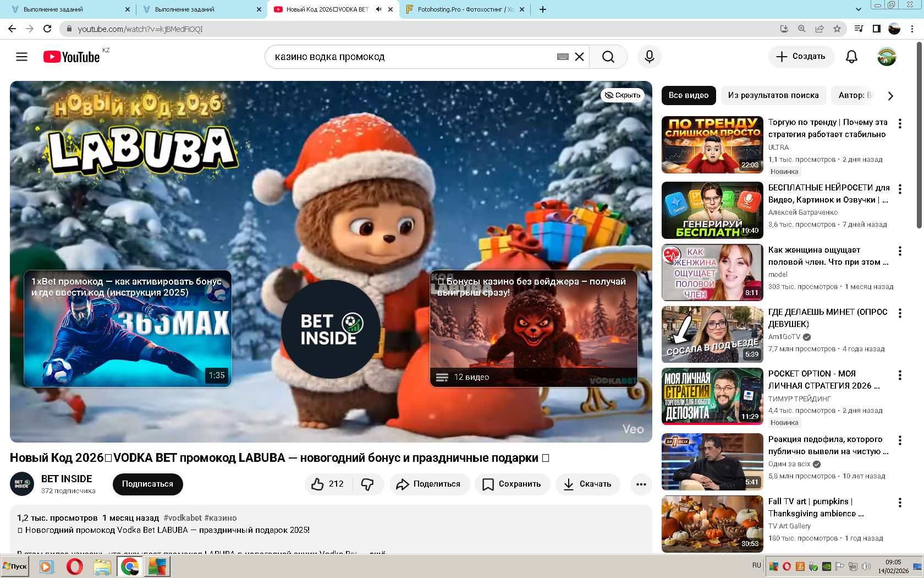The width and height of the screenshot is (924, 578).
Task: Open Opera from the taskbar
Action: coord(75,566)
